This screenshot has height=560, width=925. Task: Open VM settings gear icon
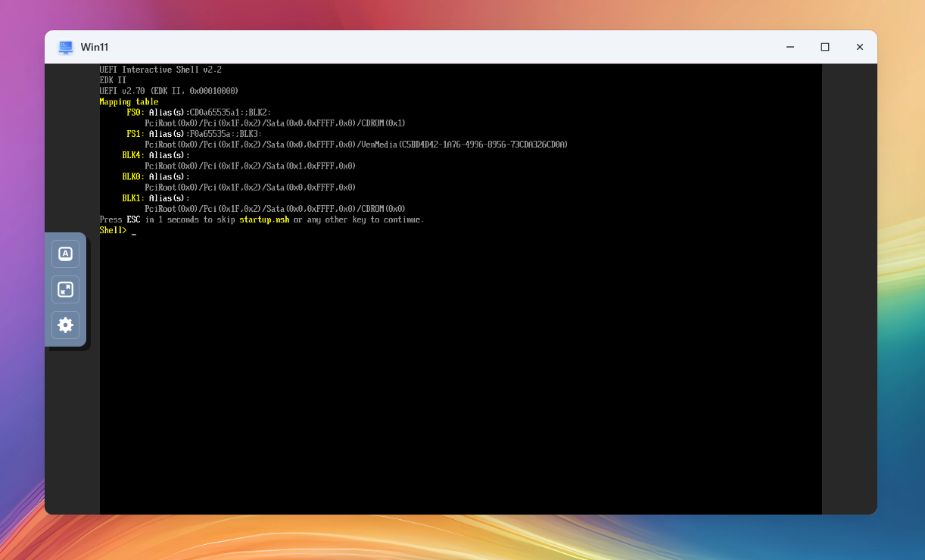[65, 325]
